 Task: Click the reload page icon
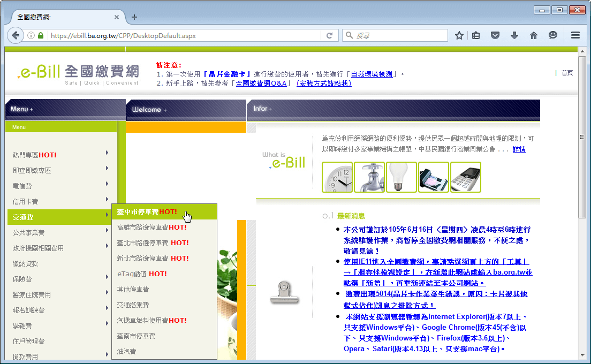pyautogui.click(x=330, y=35)
